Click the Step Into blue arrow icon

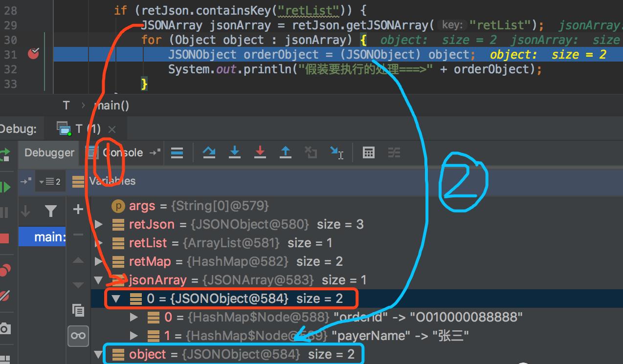[235, 152]
